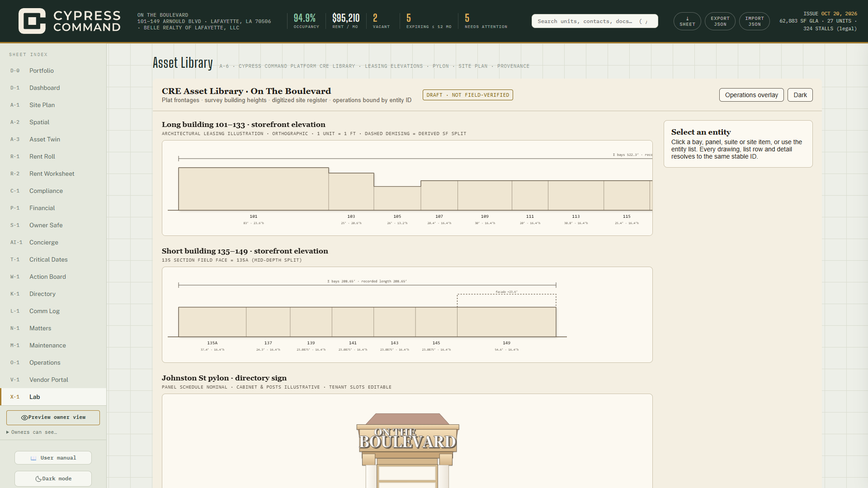The height and width of the screenshot is (488, 868).
Task: Click the 5 Needs Attention stat
Action: (x=486, y=21)
